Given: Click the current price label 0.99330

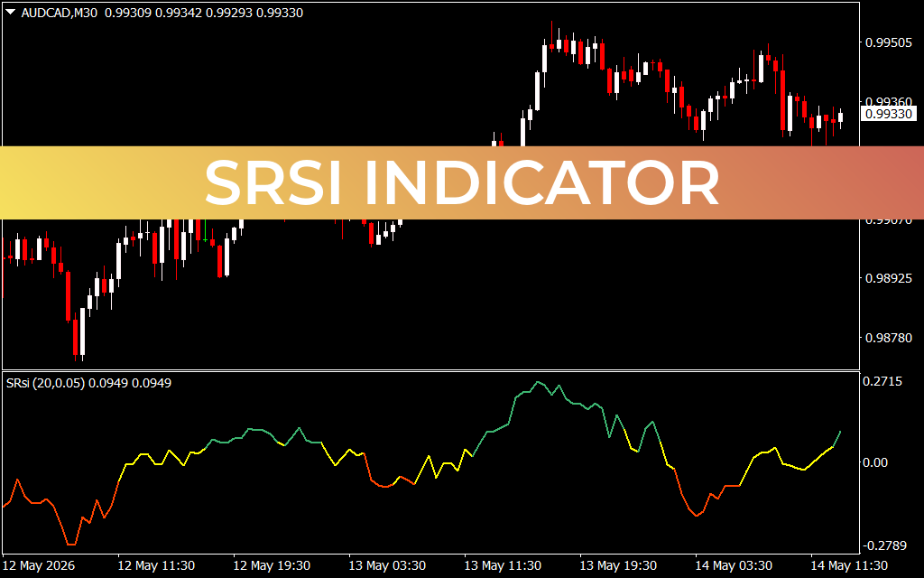Looking at the screenshot, I should pos(889,114).
